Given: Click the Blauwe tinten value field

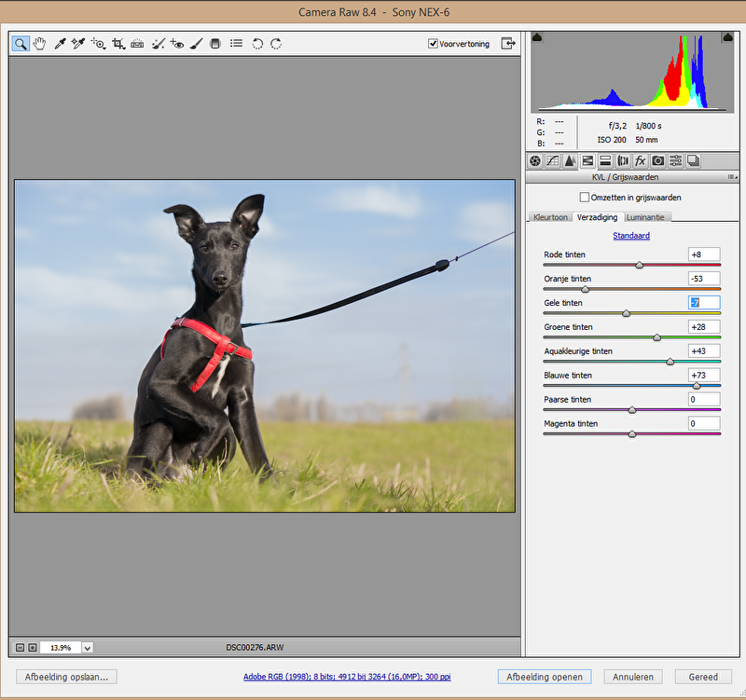Looking at the screenshot, I should (x=704, y=375).
